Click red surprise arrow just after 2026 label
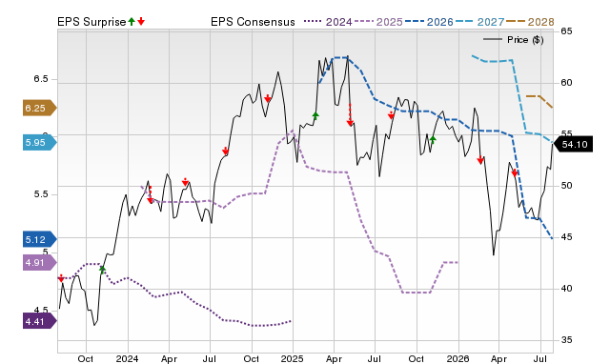This screenshot has width=610, height=364. pyautogui.click(x=480, y=160)
